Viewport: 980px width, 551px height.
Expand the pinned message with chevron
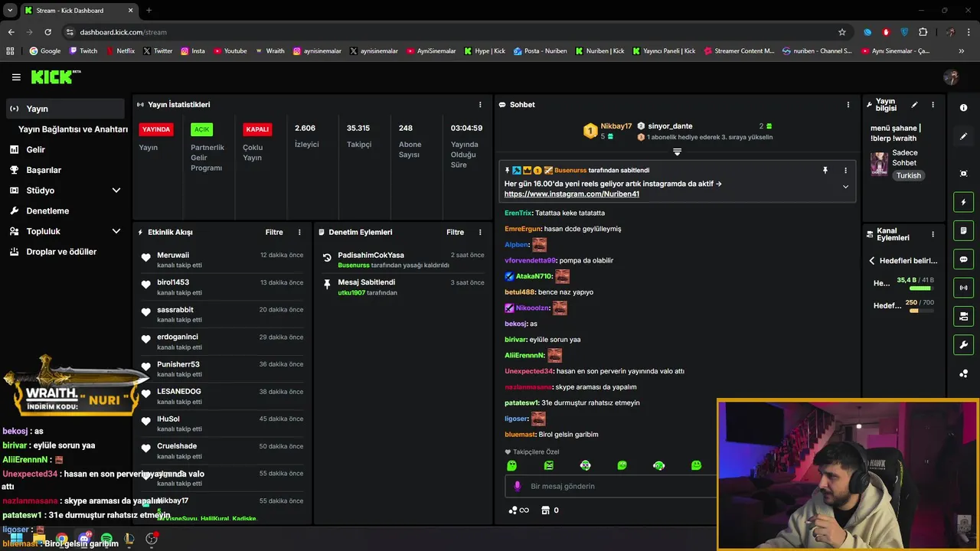click(x=845, y=187)
